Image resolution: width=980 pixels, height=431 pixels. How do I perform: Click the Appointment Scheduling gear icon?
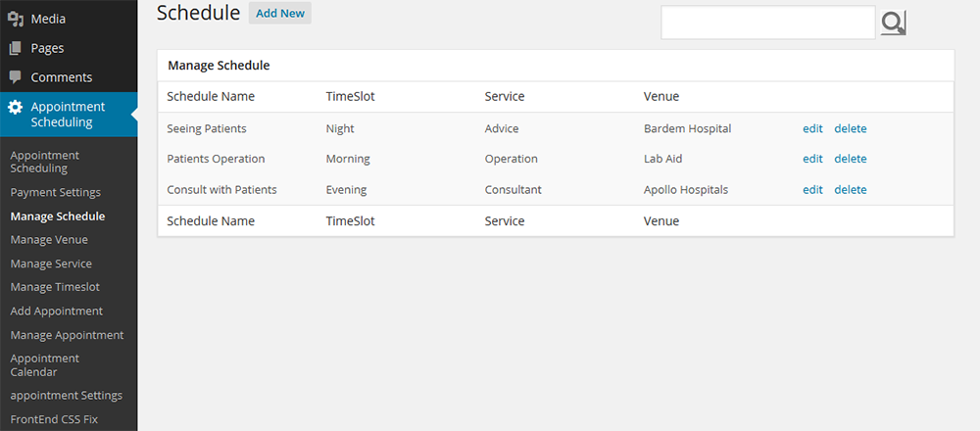pos(16,108)
